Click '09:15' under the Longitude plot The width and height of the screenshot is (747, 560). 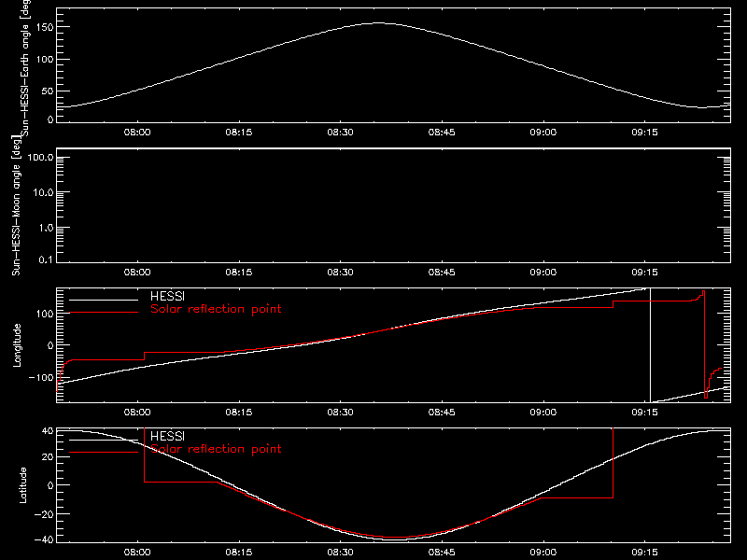point(644,413)
